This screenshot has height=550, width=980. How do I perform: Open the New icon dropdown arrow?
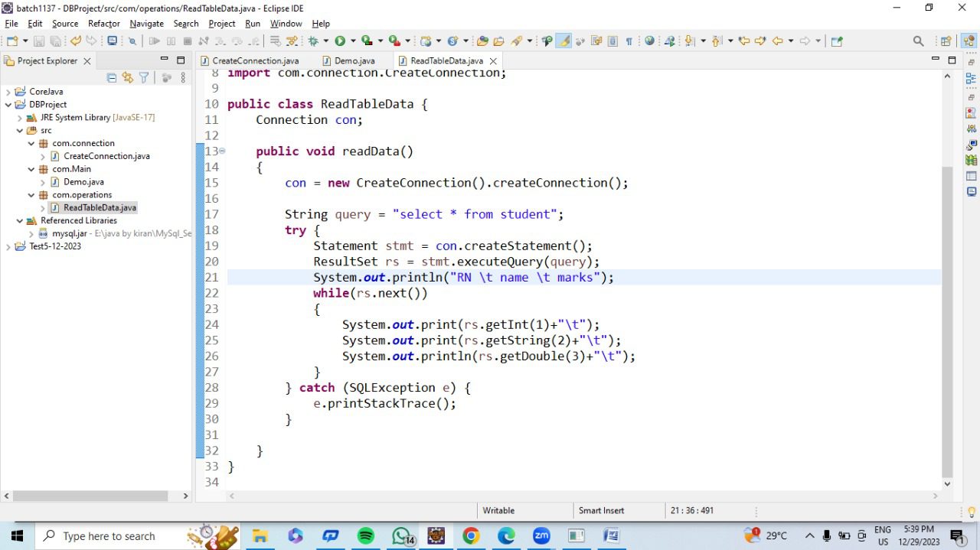tap(25, 41)
